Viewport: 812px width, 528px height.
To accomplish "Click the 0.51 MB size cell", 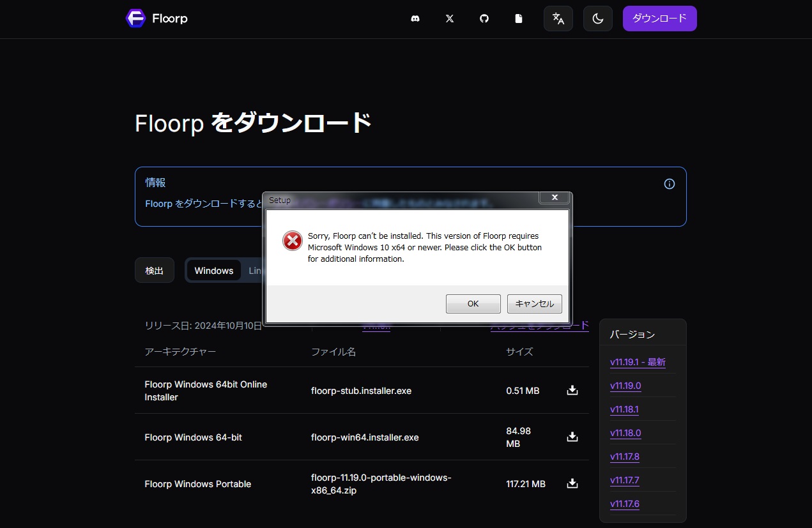I will [x=523, y=390].
